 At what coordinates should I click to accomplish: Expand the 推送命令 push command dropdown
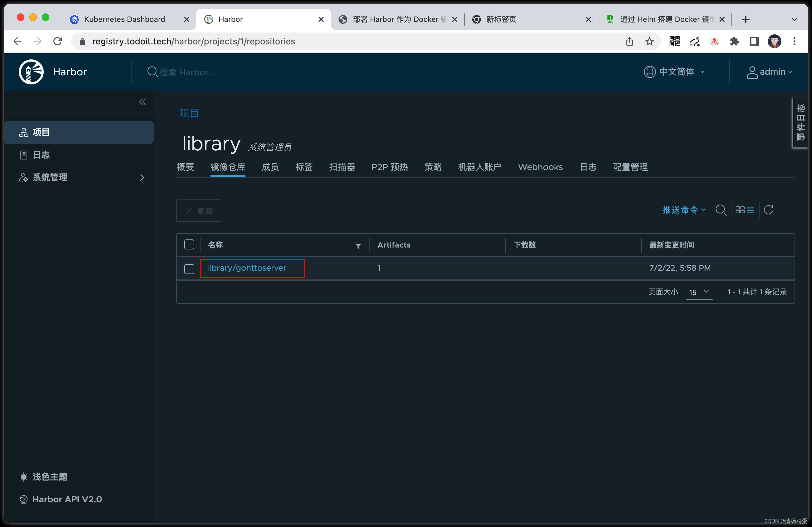684,210
